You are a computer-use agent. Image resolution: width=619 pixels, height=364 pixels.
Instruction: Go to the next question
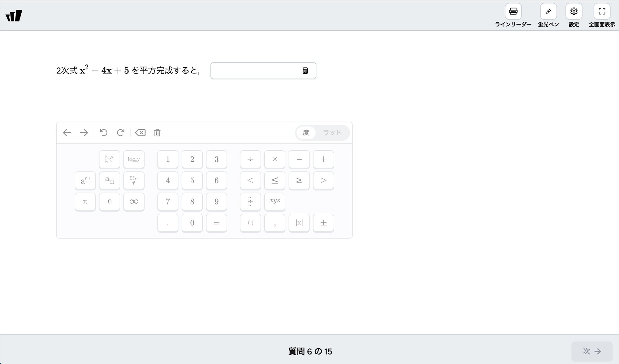point(592,351)
